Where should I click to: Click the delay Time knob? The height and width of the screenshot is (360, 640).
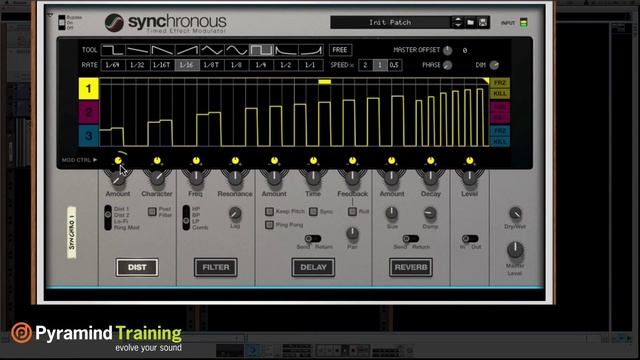pos(313,178)
